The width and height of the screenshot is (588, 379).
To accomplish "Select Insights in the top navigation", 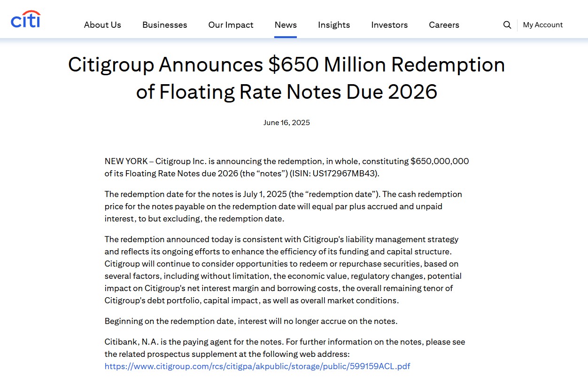I will [334, 25].
